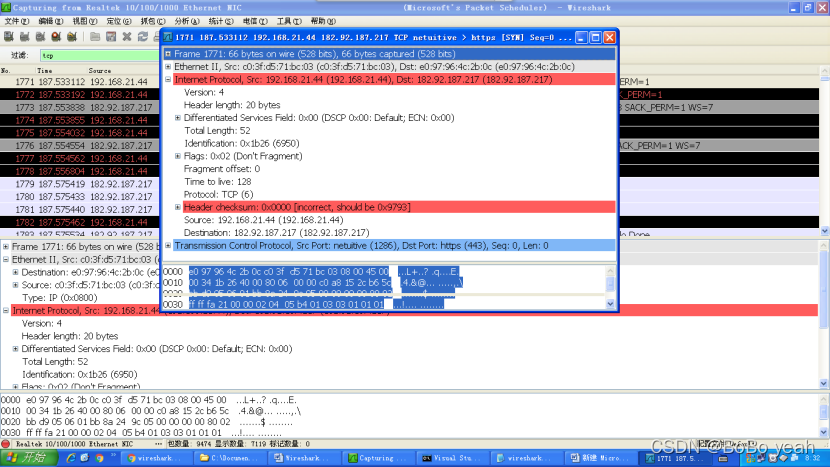Expand Ethernet II node in packet window
Screen dimensions: 830x467
(x=168, y=67)
